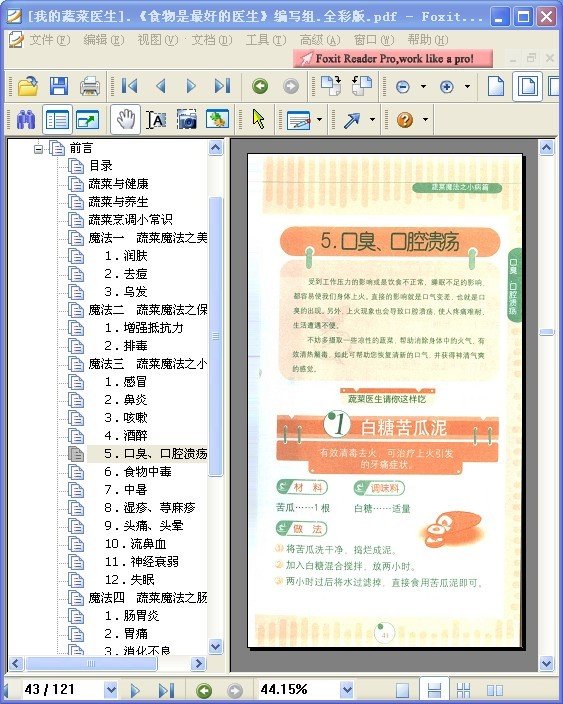Click next page arrow in status bar
The height and width of the screenshot is (704, 563).
135,690
